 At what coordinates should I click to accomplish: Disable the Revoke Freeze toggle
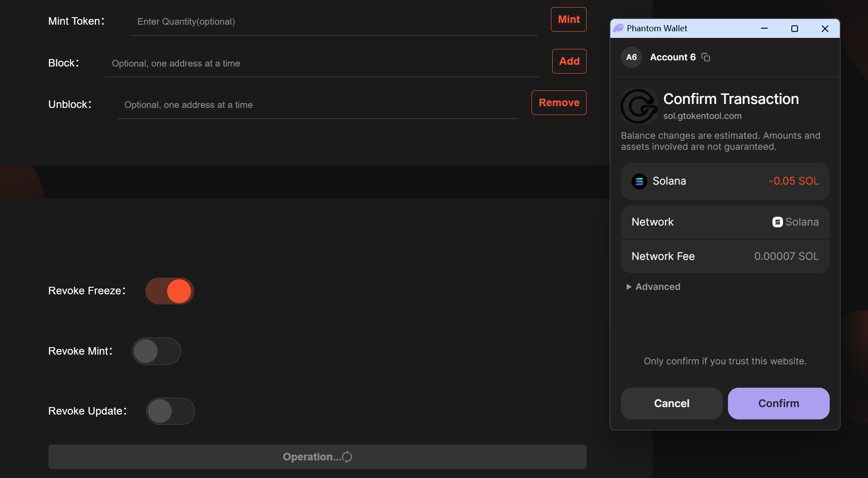170,291
